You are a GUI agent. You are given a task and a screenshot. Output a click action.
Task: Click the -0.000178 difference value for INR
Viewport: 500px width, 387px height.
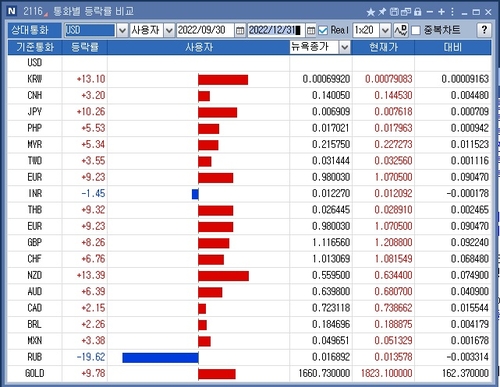[x=468, y=194]
